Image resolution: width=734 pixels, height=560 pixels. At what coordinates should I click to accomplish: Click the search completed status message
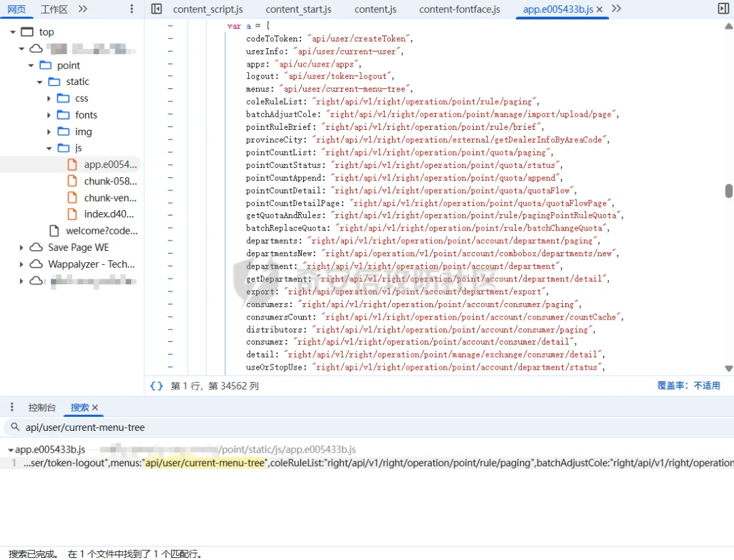pos(105,554)
